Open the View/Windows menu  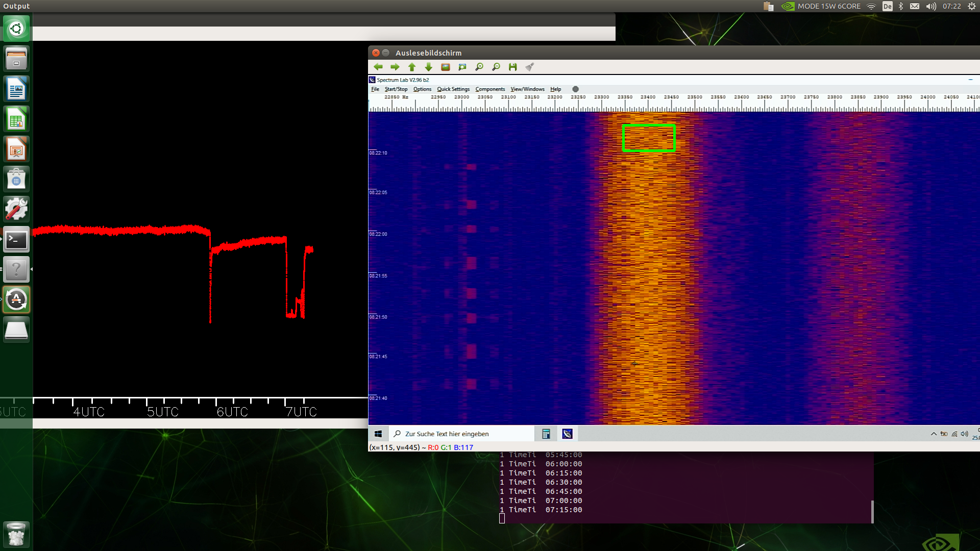coord(527,89)
